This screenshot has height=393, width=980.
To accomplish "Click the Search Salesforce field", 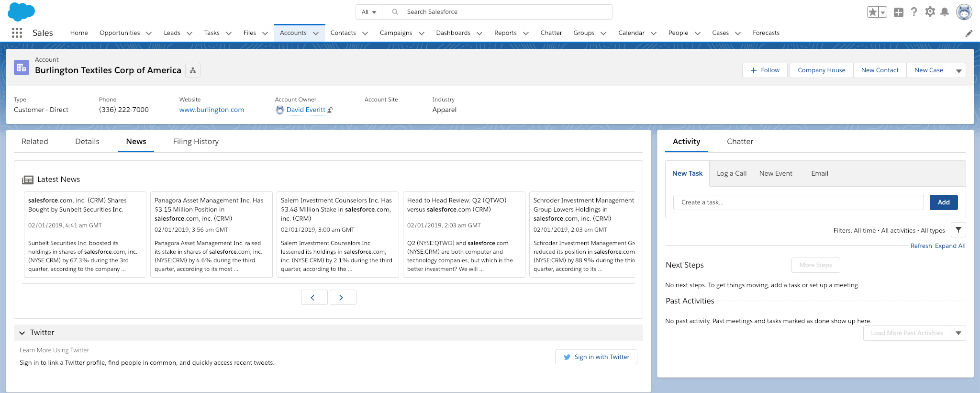I will tap(497, 12).
